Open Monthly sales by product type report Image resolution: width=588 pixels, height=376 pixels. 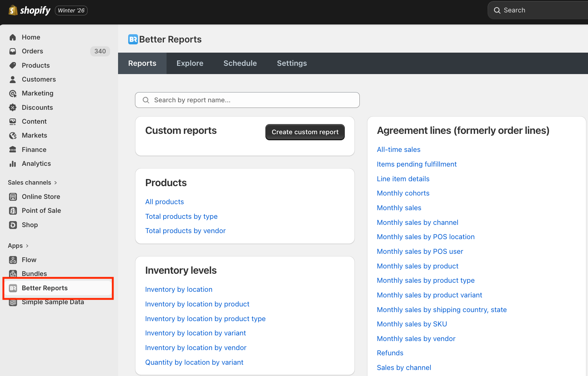pyautogui.click(x=426, y=280)
